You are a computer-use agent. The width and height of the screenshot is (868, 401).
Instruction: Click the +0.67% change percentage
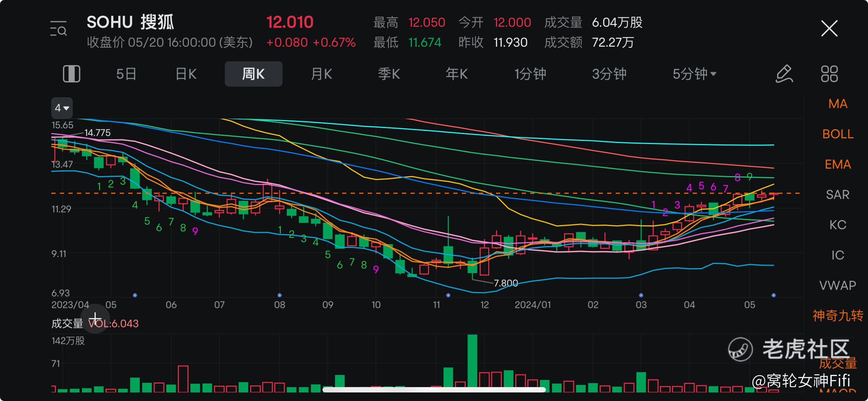(x=334, y=42)
